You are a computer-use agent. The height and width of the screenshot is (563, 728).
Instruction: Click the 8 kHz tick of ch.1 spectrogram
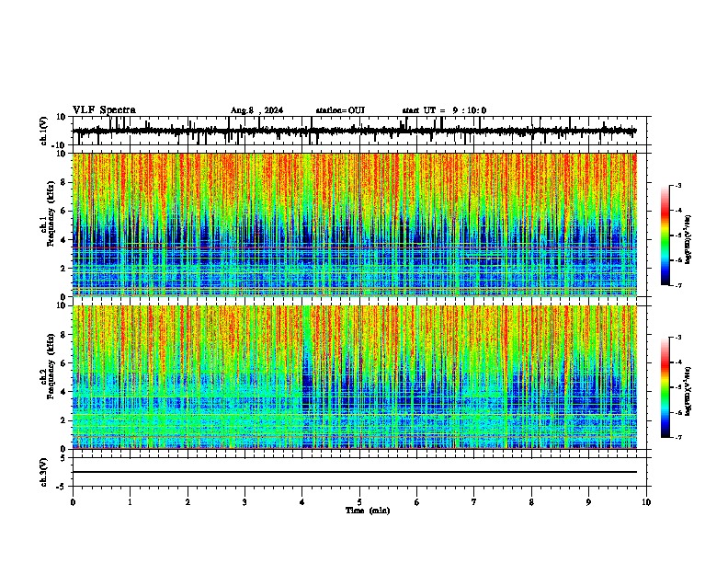tap(64, 182)
